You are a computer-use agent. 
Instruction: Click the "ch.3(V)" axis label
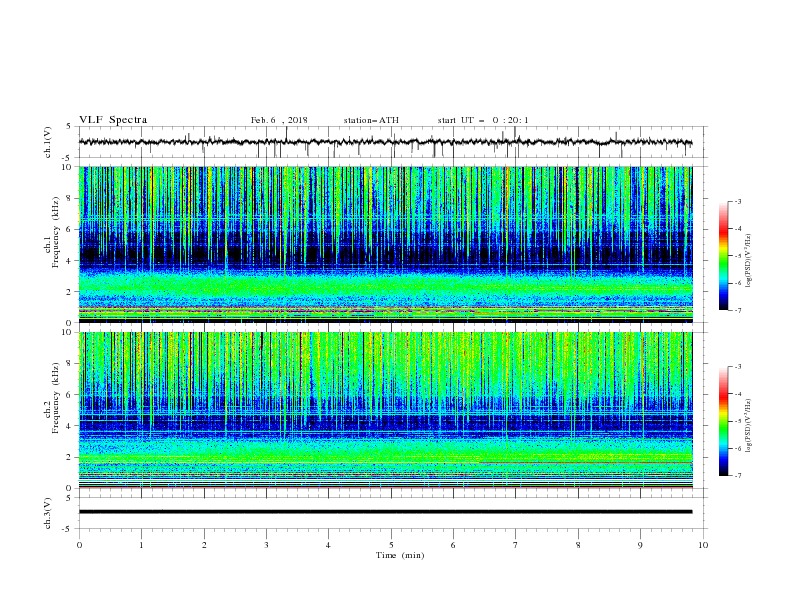coord(48,513)
